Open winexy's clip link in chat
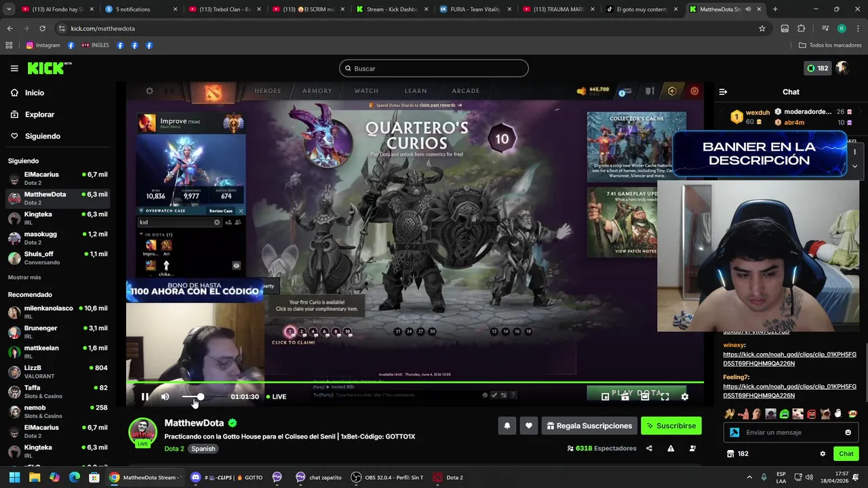The height and width of the screenshot is (488, 868). point(789,359)
